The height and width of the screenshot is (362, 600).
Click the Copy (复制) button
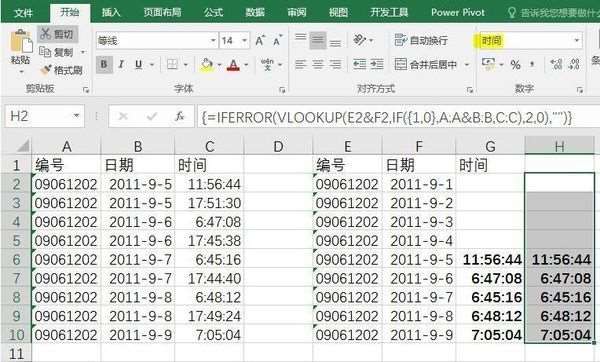[57, 52]
